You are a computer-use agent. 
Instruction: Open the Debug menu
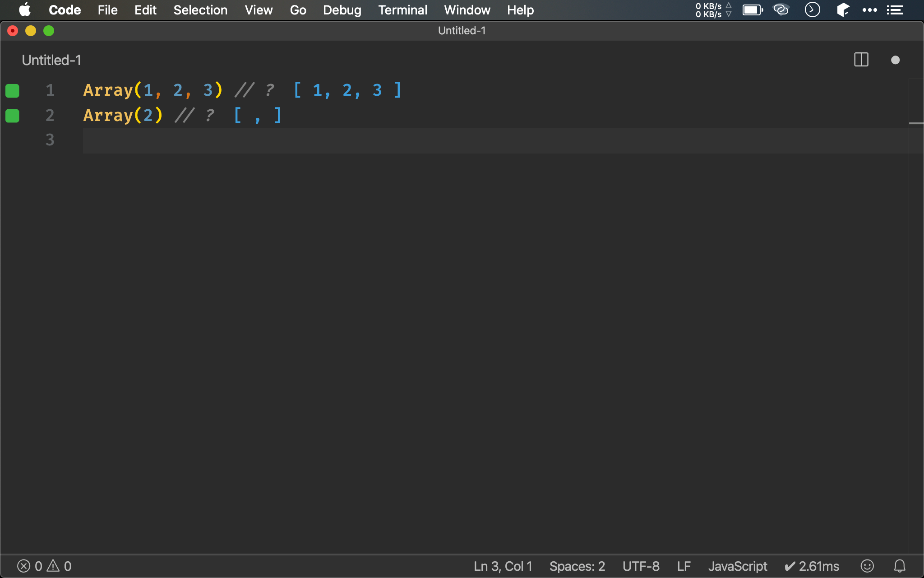click(342, 10)
